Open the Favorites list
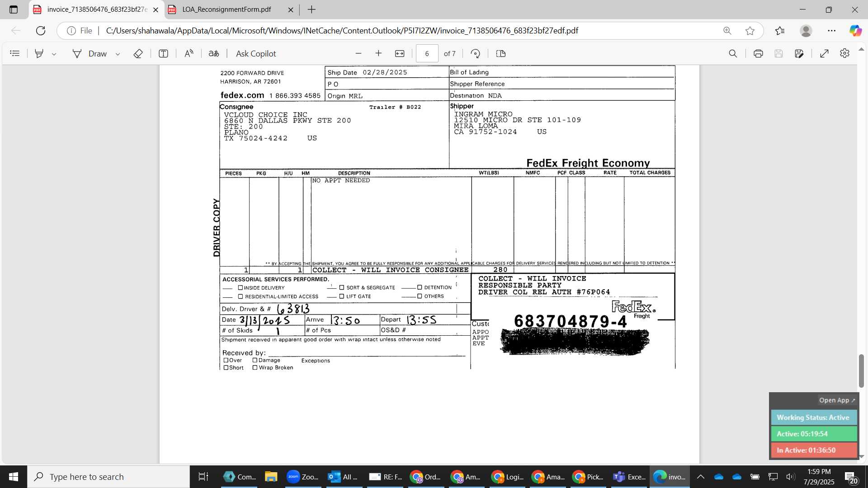868x488 pixels. click(780, 31)
